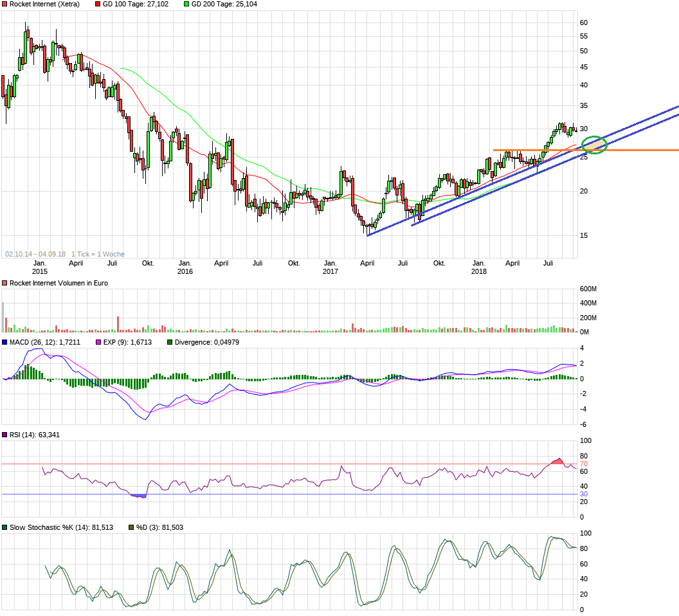Click the blue MACD legend square

click(x=5, y=342)
